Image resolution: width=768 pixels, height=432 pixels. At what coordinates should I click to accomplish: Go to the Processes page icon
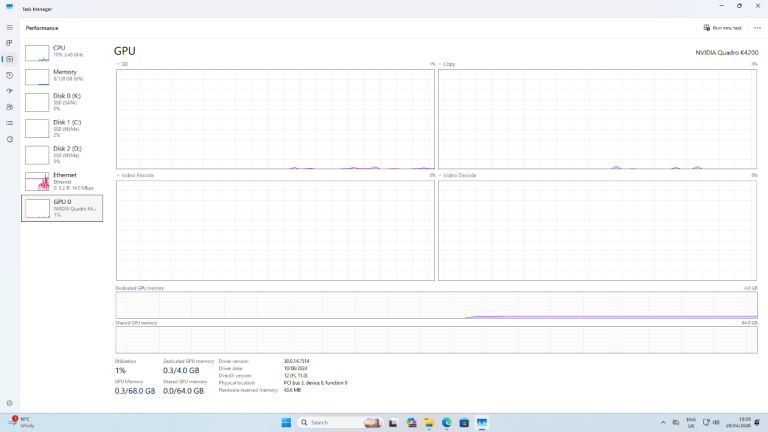(9, 43)
